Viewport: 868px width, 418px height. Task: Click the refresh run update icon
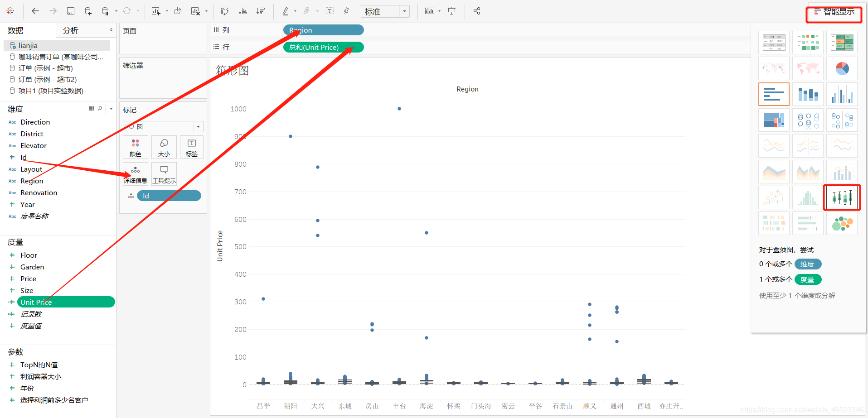point(127,11)
